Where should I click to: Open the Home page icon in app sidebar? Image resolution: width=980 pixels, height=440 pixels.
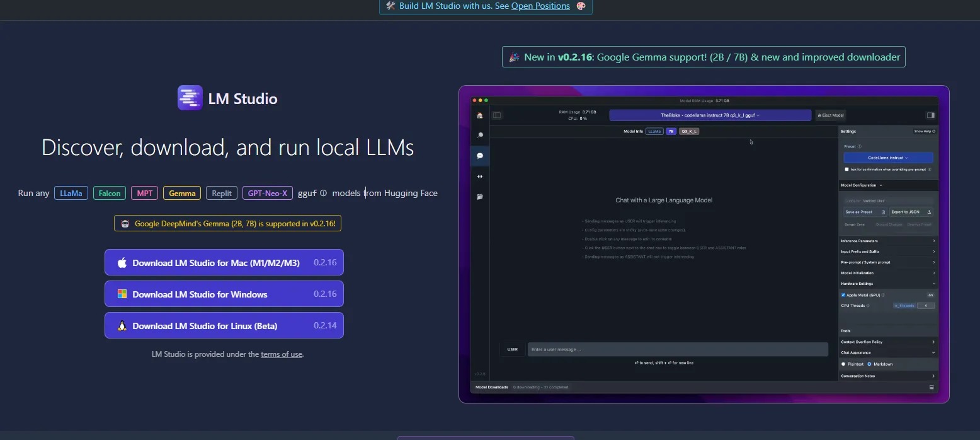pos(480,115)
